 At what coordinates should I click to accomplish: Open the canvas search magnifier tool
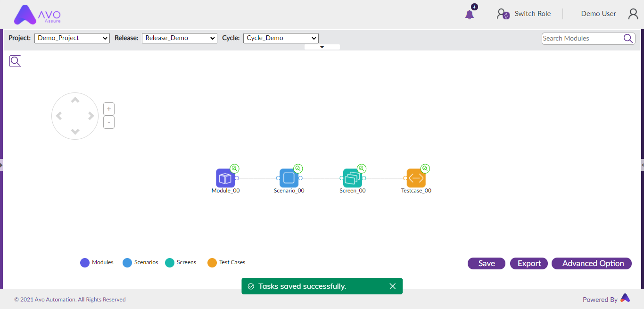coord(16,61)
